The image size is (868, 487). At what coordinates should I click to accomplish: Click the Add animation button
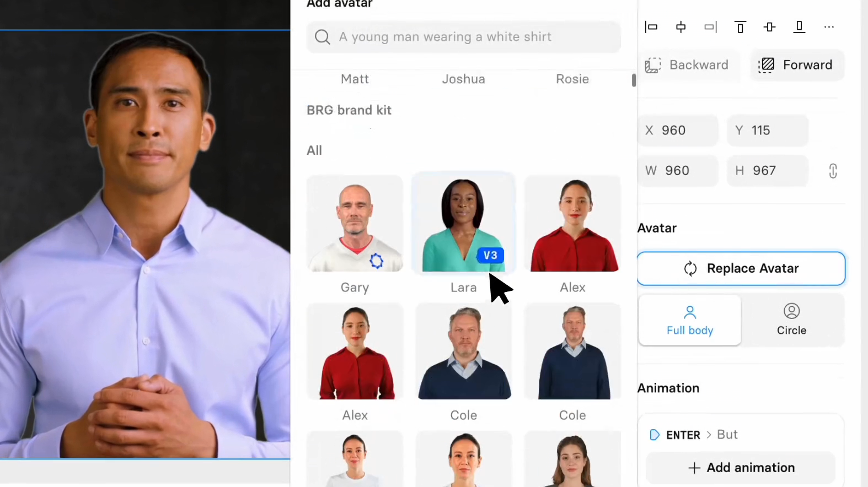(x=741, y=468)
